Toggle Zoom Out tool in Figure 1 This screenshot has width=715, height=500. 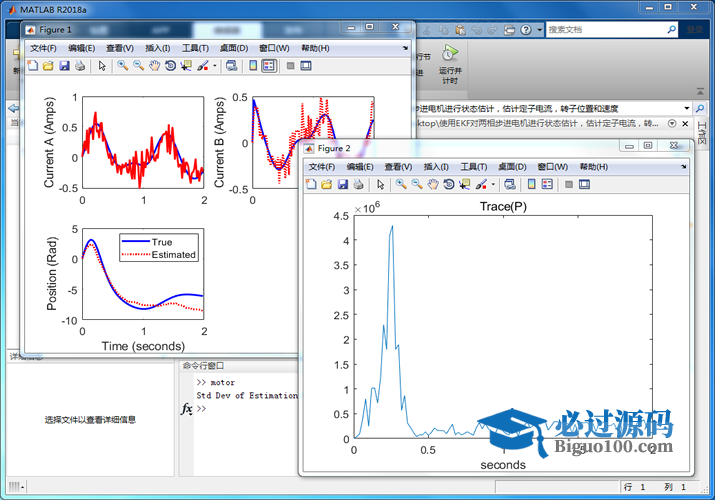click(x=139, y=66)
